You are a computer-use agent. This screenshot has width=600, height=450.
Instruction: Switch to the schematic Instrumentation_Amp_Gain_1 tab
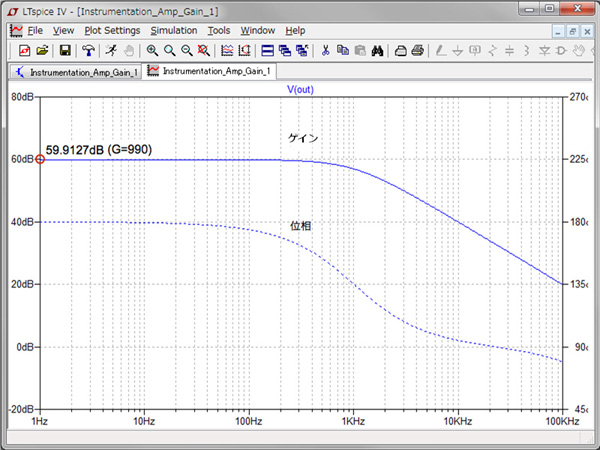[75, 72]
